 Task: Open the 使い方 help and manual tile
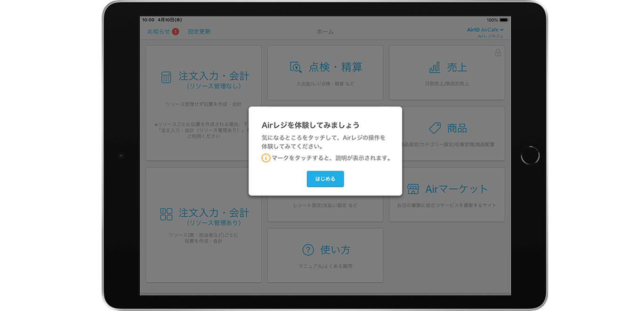pyautogui.click(x=326, y=254)
